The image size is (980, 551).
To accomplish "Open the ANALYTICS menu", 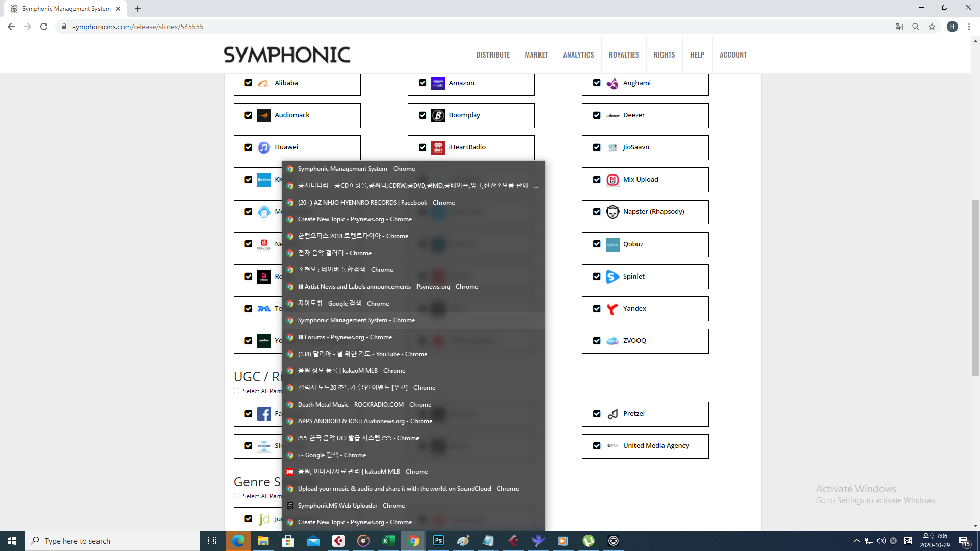I will coord(578,55).
